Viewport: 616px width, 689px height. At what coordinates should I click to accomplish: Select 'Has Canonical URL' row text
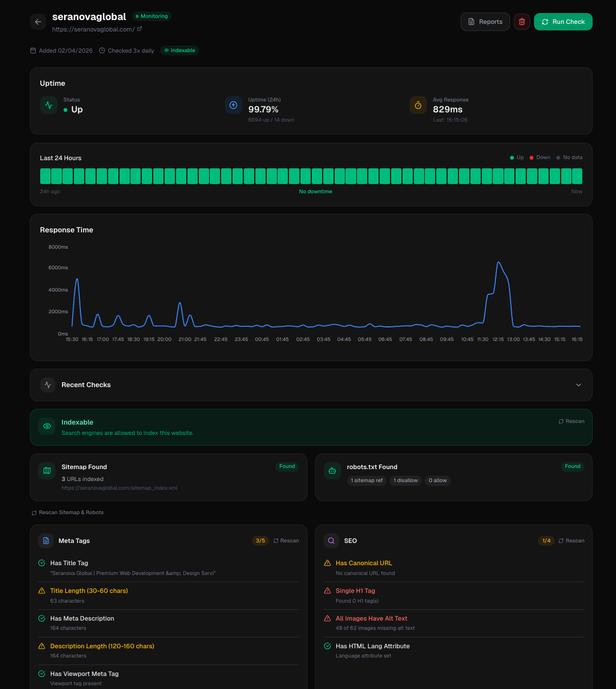[x=364, y=563]
